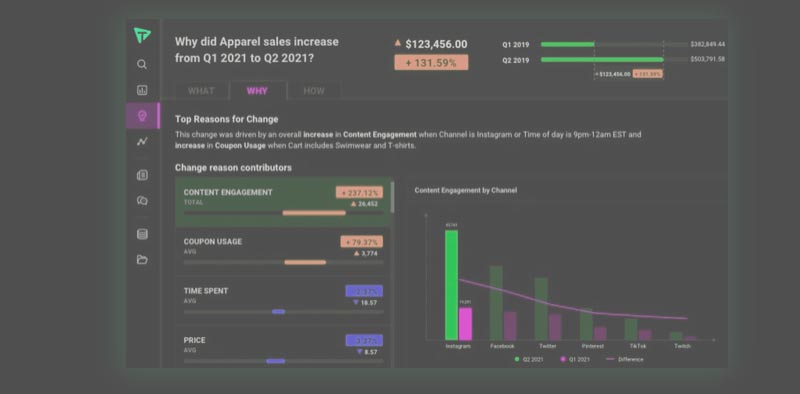
Task: Select the Content Engagement contributor card
Action: coord(283,202)
